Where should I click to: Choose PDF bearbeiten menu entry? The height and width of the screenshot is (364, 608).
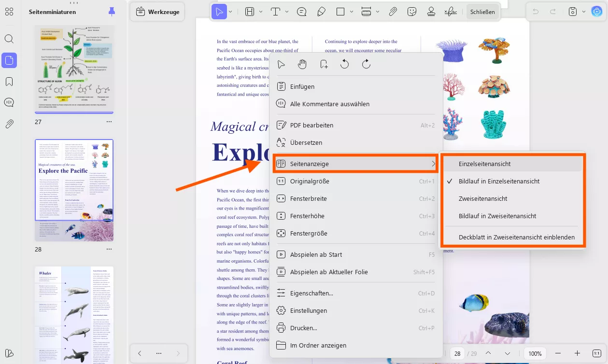(355, 125)
